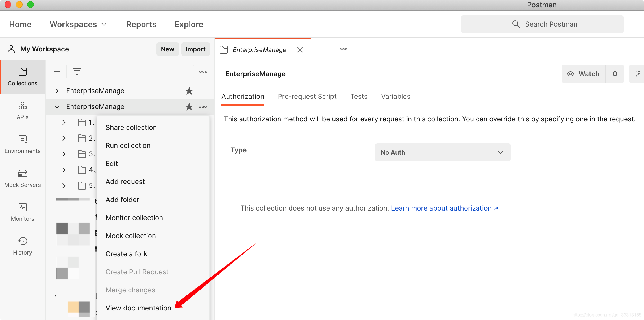Click View documentation menu item
The height and width of the screenshot is (320, 644).
coord(138,308)
